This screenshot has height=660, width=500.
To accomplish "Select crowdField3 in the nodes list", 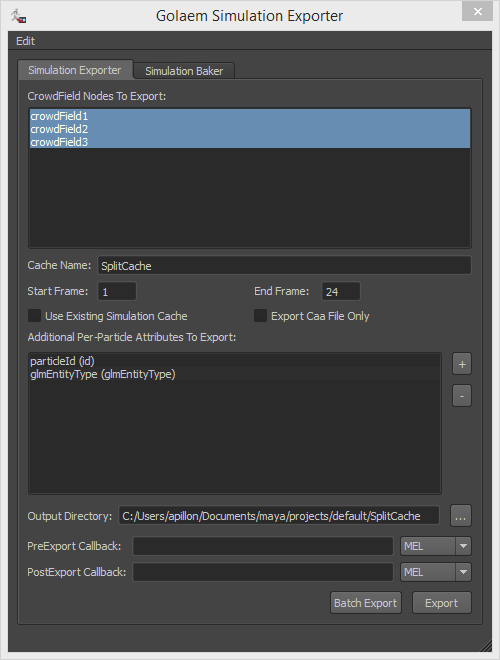I will (250, 142).
